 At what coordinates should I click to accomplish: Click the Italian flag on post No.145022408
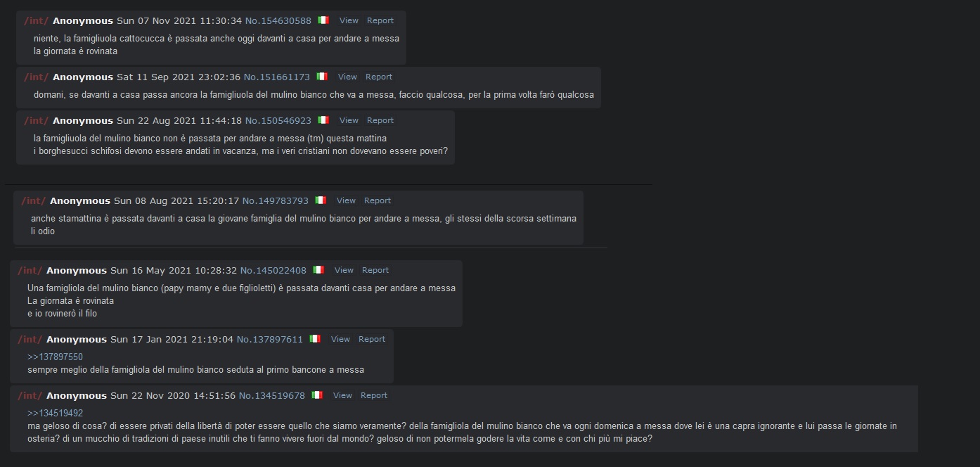[x=318, y=270]
